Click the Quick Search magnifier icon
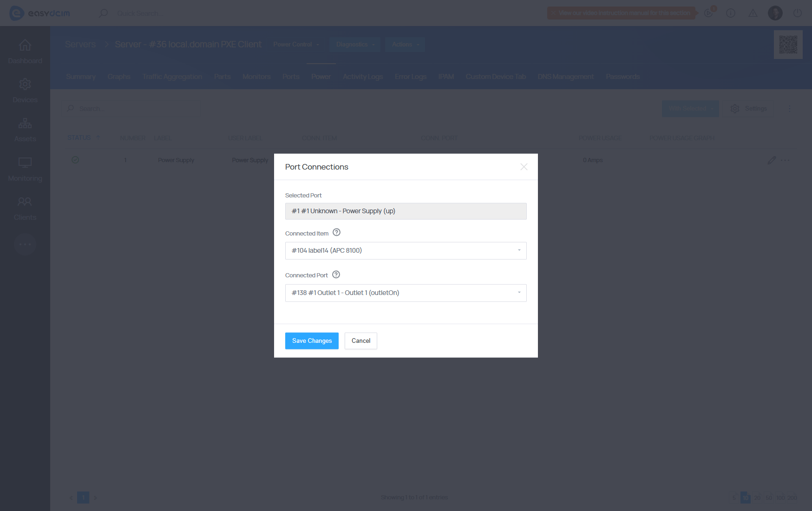This screenshot has width=812, height=511. point(103,13)
